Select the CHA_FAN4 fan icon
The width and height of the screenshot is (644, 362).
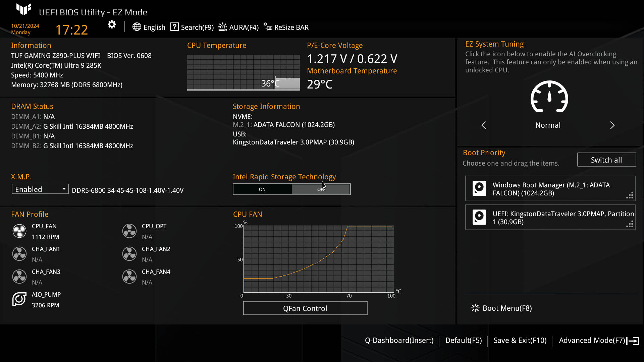(x=129, y=277)
